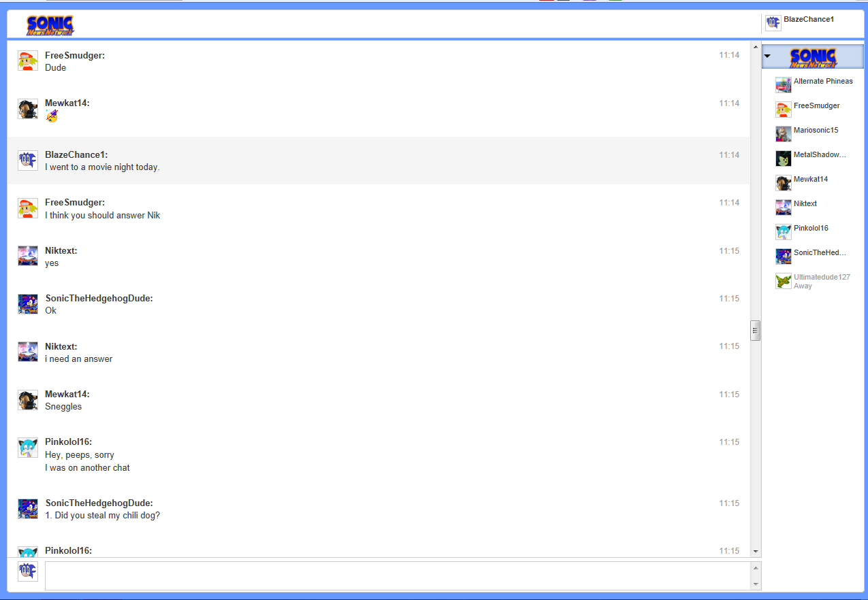Click Alternate Phineas avatar in user list
The height and width of the screenshot is (600, 868).
click(x=783, y=85)
